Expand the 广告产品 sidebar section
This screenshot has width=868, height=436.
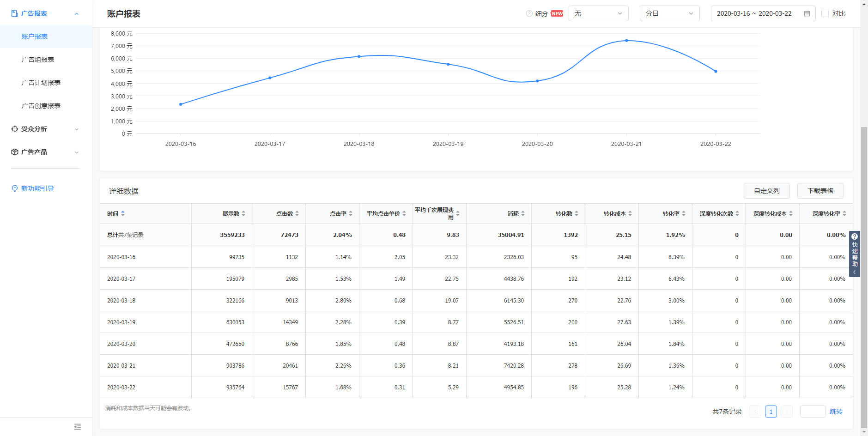(45, 152)
